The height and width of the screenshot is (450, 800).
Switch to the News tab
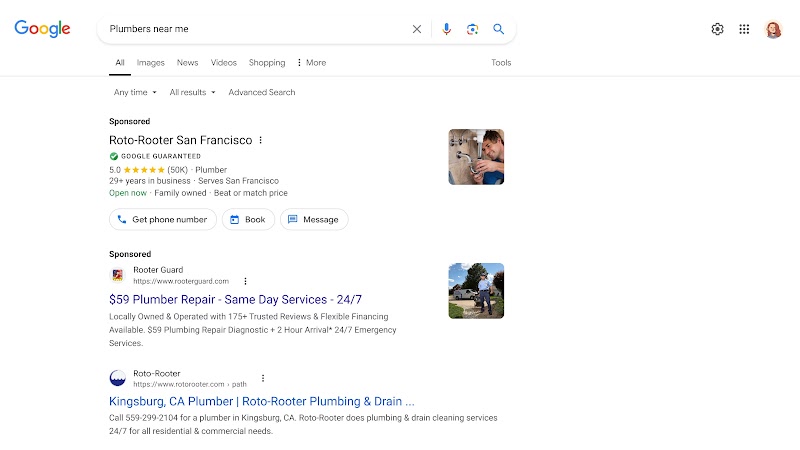[187, 62]
